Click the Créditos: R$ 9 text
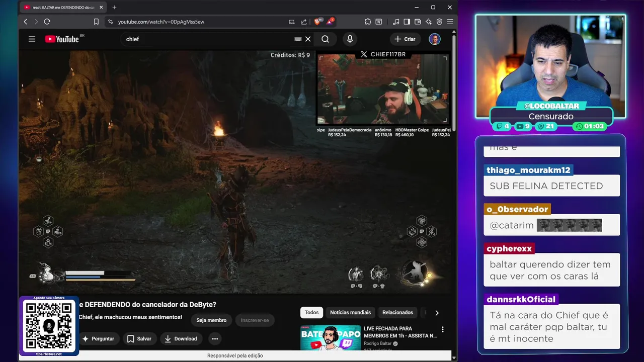 tap(290, 55)
